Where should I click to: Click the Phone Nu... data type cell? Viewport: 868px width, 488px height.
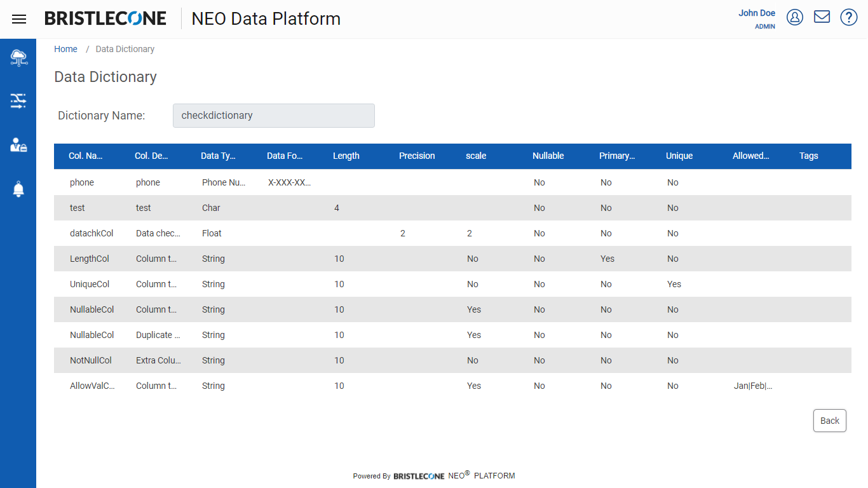(x=224, y=182)
